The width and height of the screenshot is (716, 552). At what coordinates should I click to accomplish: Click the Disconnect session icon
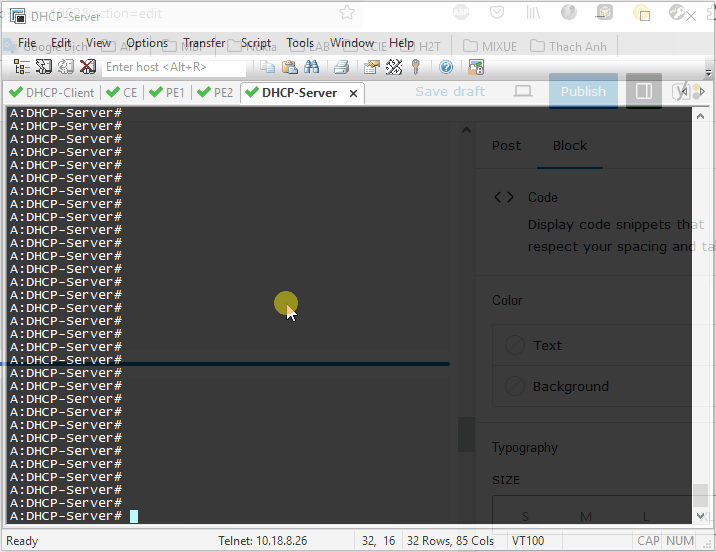(87, 67)
